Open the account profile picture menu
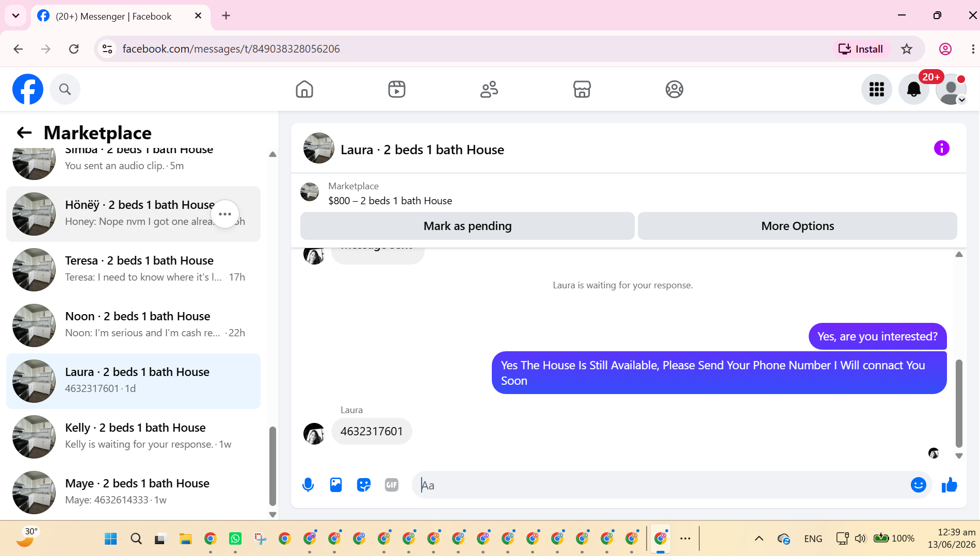The height and width of the screenshot is (556, 980). [x=951, y=89]
